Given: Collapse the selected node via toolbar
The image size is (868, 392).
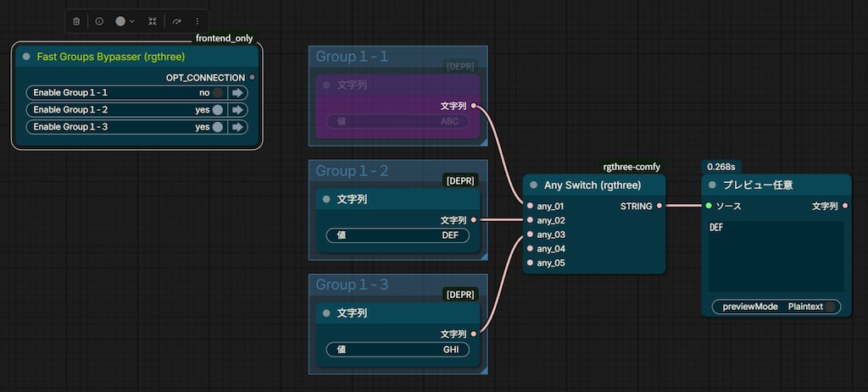Looking at the screenshot, I should pyautogui.click(x=153, y=21).
